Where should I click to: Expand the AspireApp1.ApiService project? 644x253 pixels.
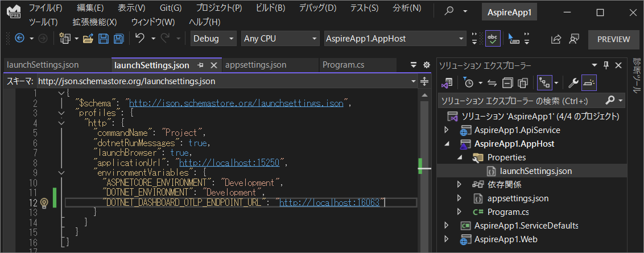coord(447,130)
